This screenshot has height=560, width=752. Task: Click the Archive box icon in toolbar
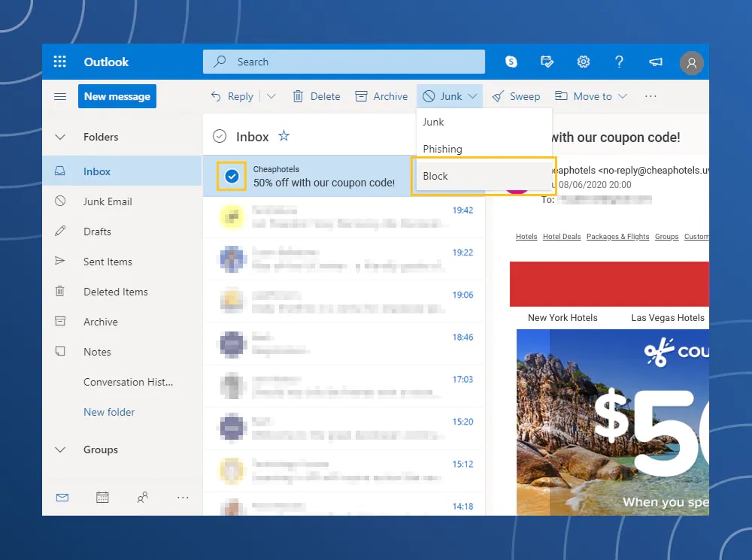click(361, 96)
